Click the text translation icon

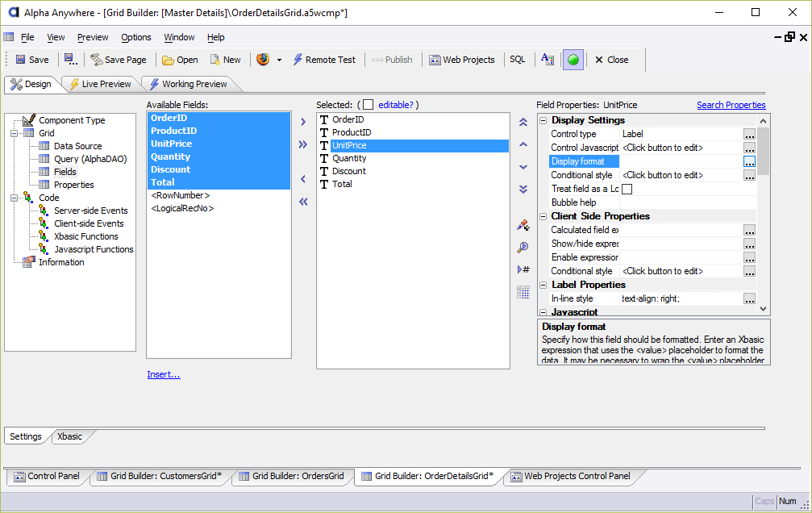click(548, 60)
